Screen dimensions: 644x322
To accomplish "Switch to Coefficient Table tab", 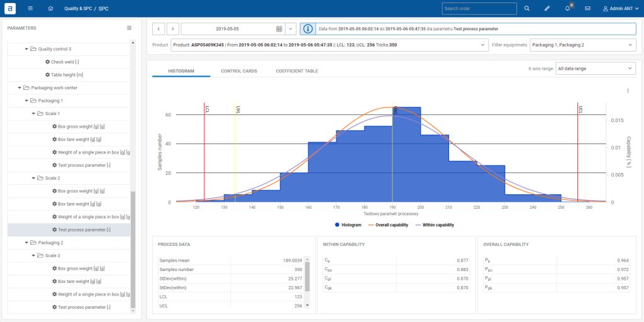I will coord(297,70).
